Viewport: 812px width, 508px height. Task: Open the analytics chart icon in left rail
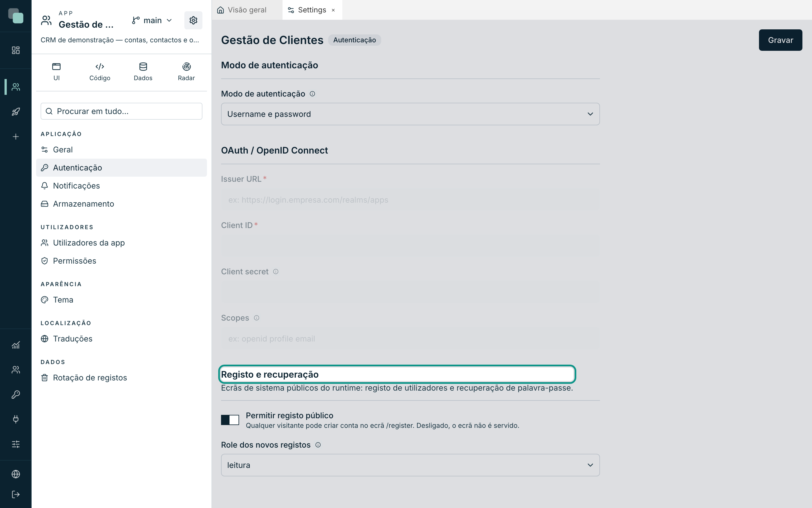16,345
